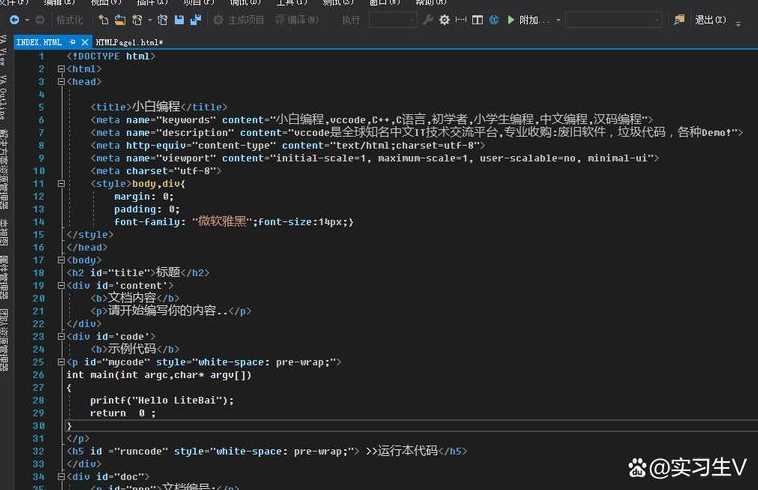Click the 示例代码 bold text on line 24

131,349
